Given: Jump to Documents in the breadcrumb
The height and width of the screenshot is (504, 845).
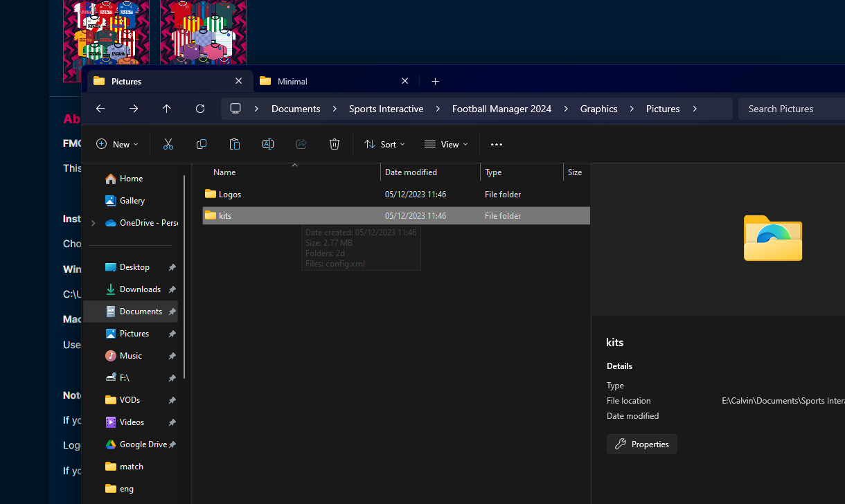Looking at the screenshot, I should coord(296,109).
